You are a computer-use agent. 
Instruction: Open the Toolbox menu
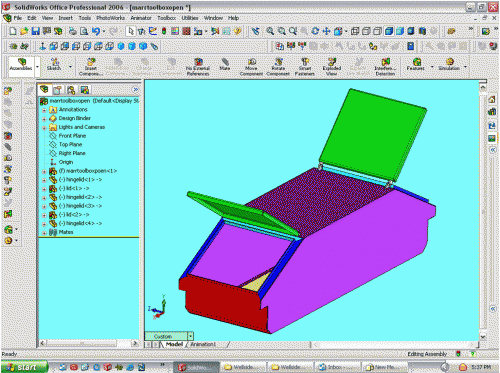tap(166, 18)
